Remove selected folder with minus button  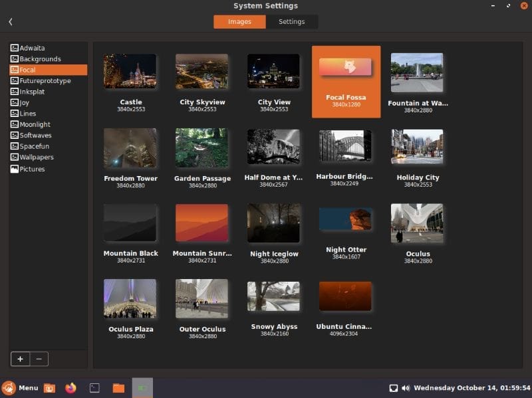click(x=39, y=359)
